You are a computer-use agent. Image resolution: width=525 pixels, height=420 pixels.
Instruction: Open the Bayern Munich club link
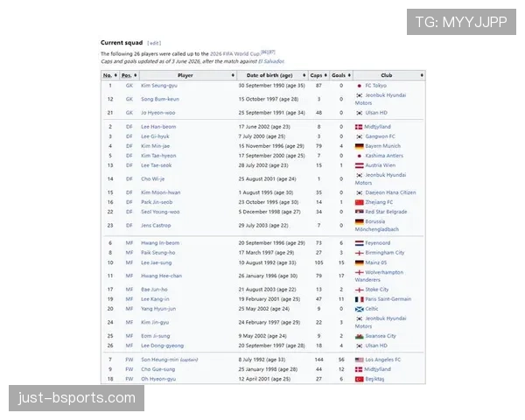point(382,146)
